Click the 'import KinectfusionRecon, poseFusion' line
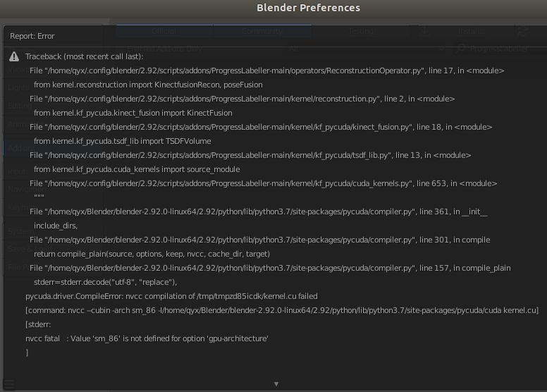Viewport: 547px width, 392px height. tap(148, 85)
